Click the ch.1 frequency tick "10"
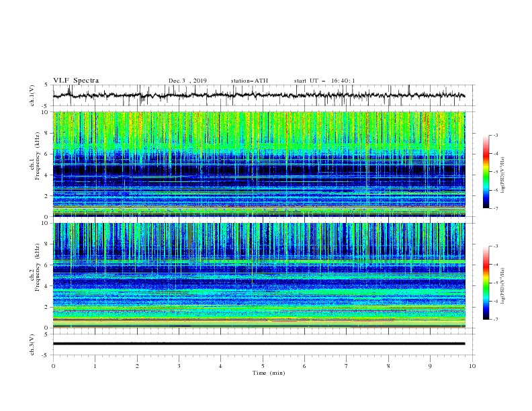The width and height of the screenshot is (532, 411). click(45, 112)
